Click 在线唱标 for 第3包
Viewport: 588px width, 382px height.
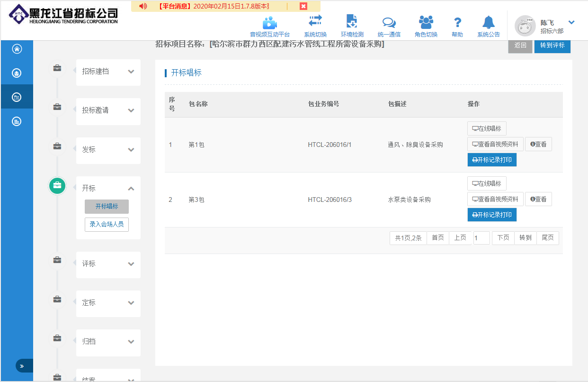tap(486, 183)
